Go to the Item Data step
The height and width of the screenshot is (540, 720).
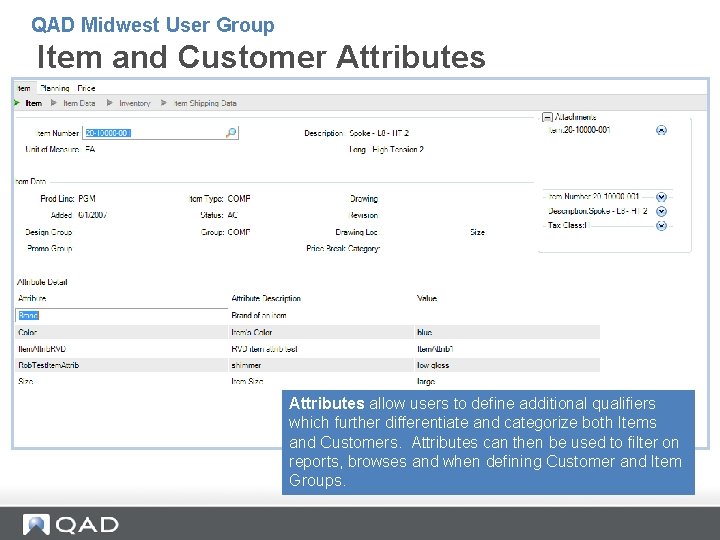point(79,103)
